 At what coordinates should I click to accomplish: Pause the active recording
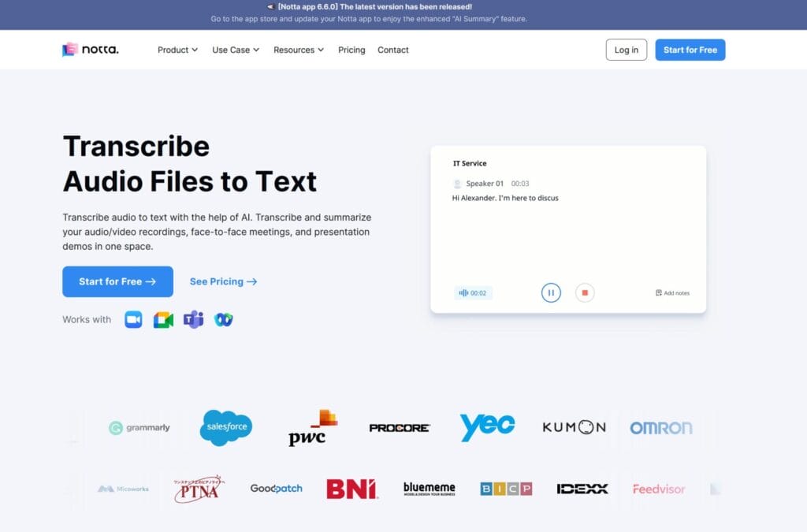click(551, 292)
